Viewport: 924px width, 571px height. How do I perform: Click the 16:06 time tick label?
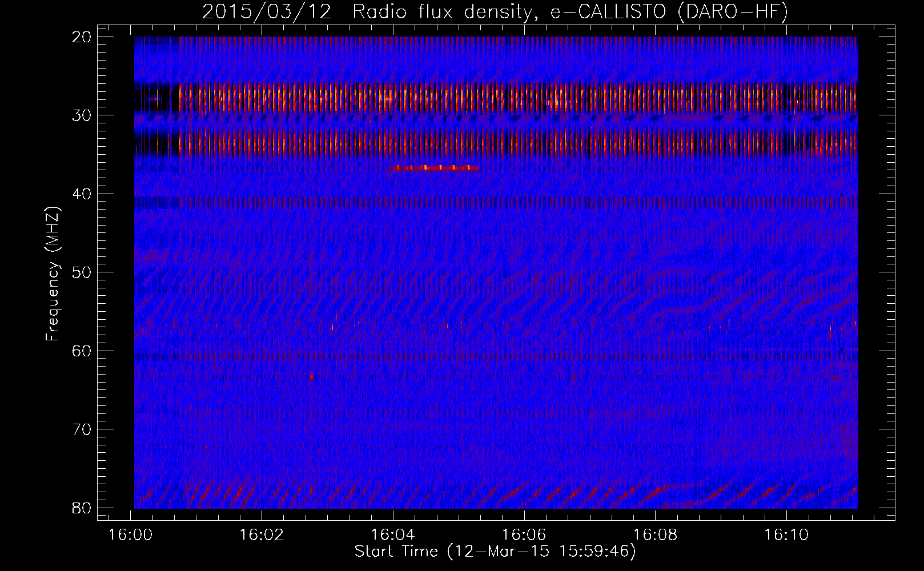pos(524,535)
